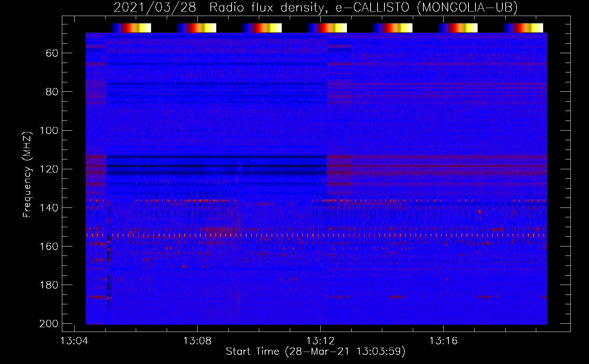
Task: Click the 100 MHz frequency tick label
Action: point(49,131)
